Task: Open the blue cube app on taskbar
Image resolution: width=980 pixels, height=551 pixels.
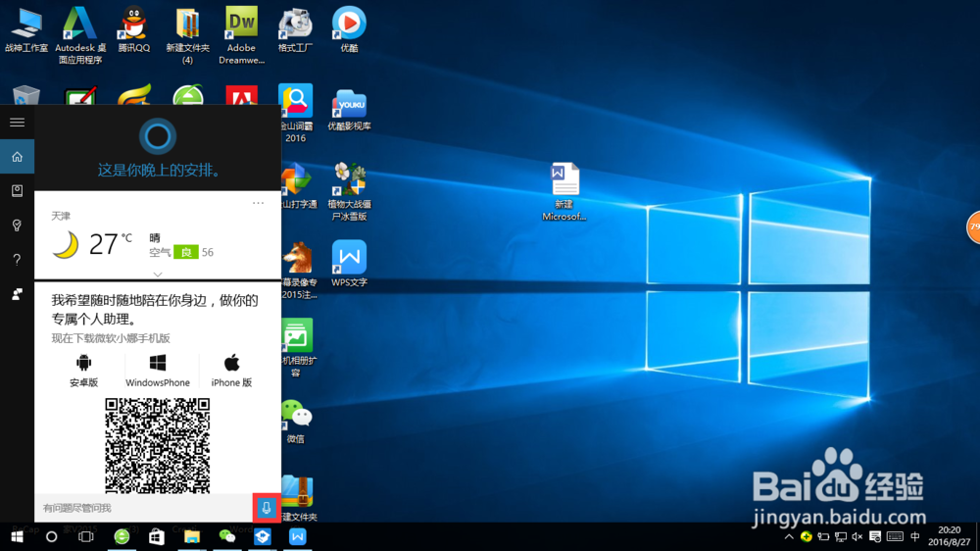Action: coord(263,536)
